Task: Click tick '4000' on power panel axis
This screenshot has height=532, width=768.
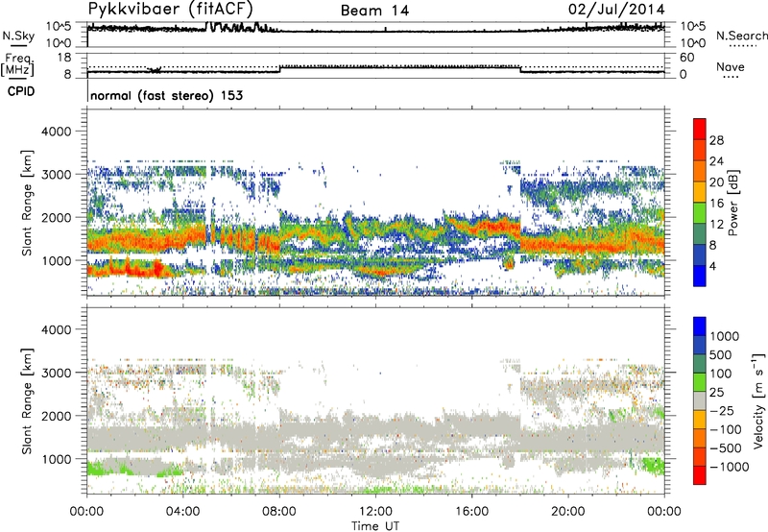Action: coord(56,132)
